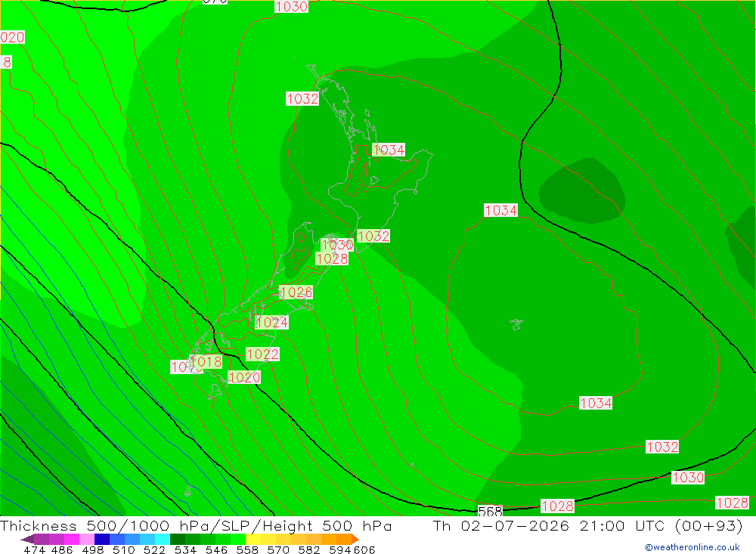Click the 1026 pressure label
This screenshot has width=756, height=554.
pos(296,292)
